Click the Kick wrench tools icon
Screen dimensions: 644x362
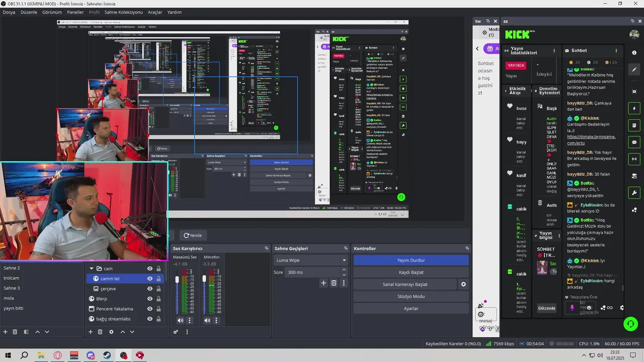click(x=634, y=193)
